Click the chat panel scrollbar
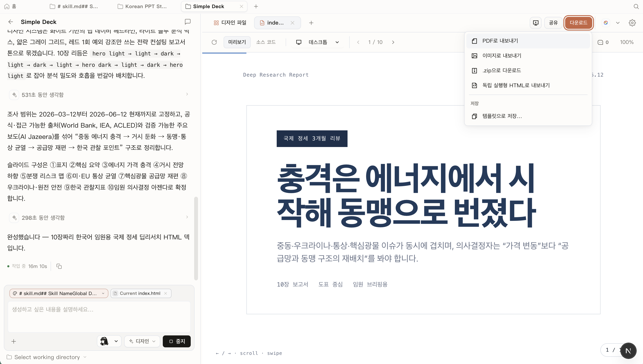Image resolution: width=643 pixels, height=364 pixels. pyautogui.click(x=196, y=238)
